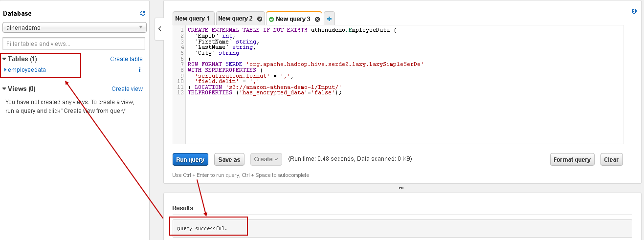Click the Create view link
The height and width of the screenshot is (240, 644).
[x=127, y=89]
